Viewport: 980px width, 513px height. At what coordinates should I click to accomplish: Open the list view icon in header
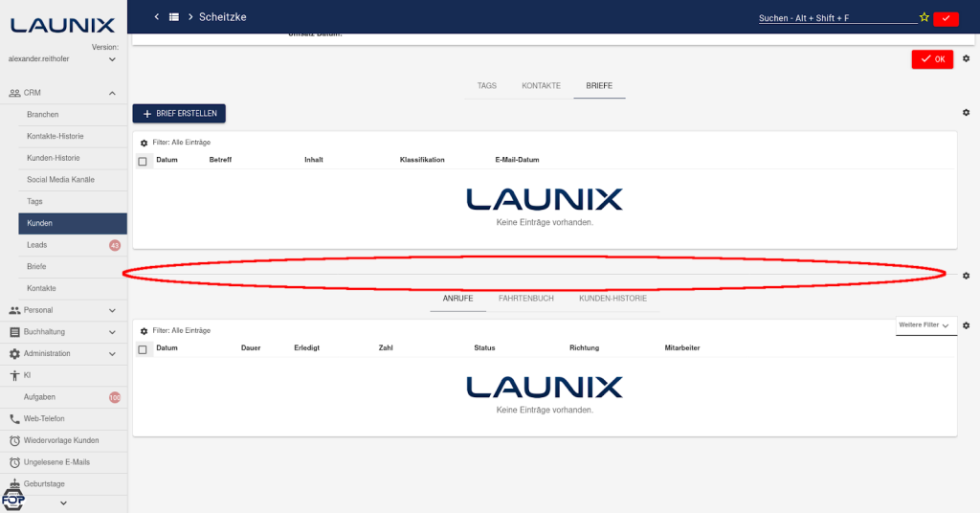(x=174, y=17)
